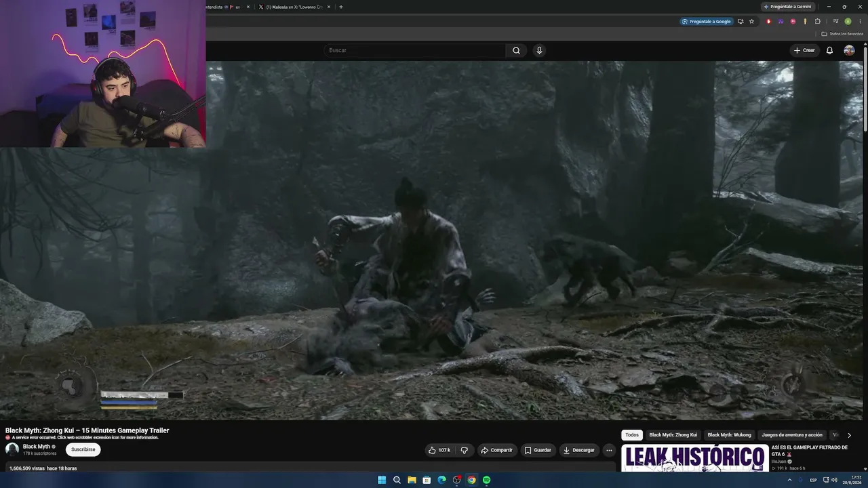Open the green Chrome profile avatar
Image resolution: width=868 pixels, height=488 pixels.
(848, 21)
